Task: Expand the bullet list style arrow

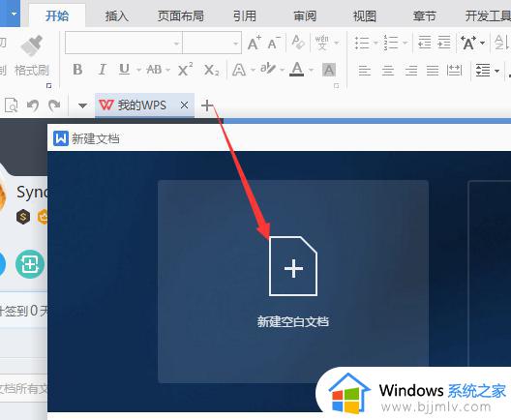Action: pos(376,43)
